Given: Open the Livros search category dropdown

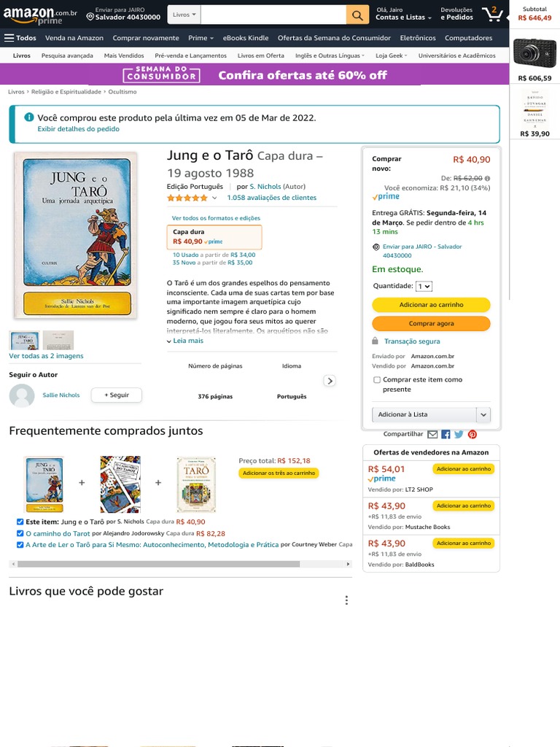Looking at the screenshot, I should click(x=184, y=15).
